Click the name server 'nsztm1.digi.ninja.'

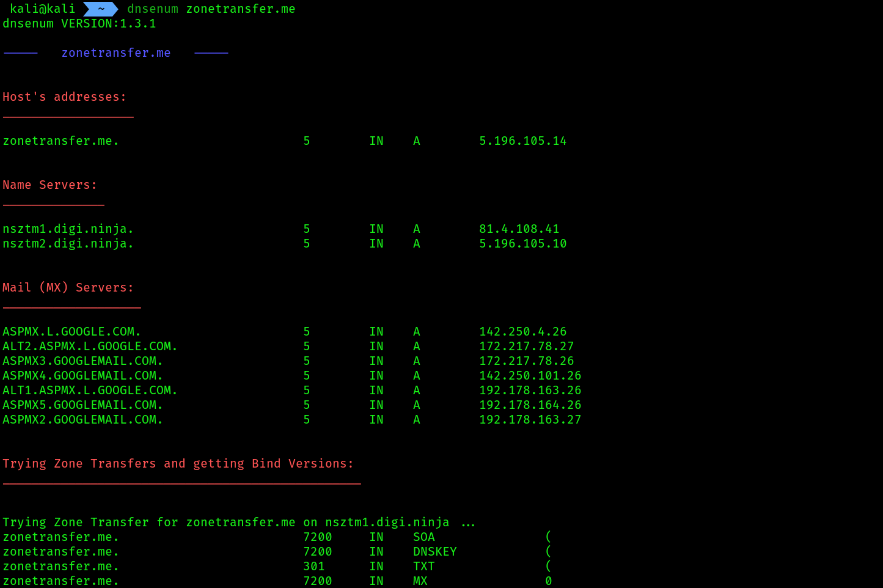pos(68,229)
